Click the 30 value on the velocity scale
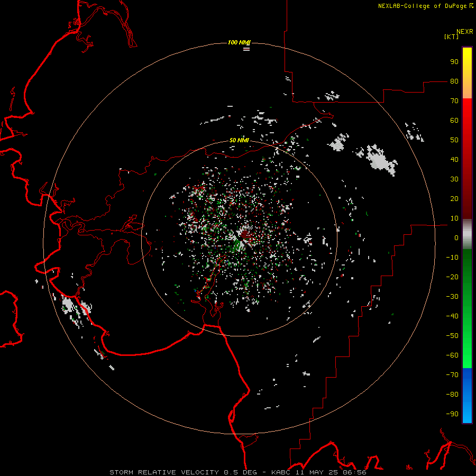 [x=454, y=179]
